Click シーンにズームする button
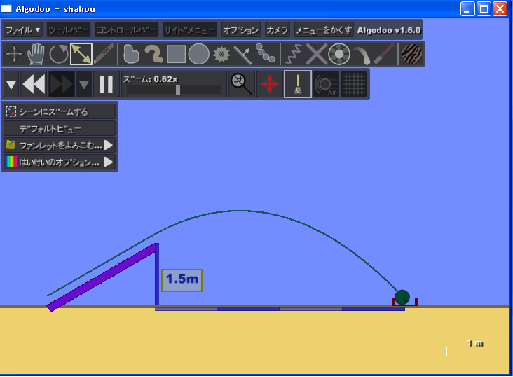This screenshot has width=513, height=377. 60,112
